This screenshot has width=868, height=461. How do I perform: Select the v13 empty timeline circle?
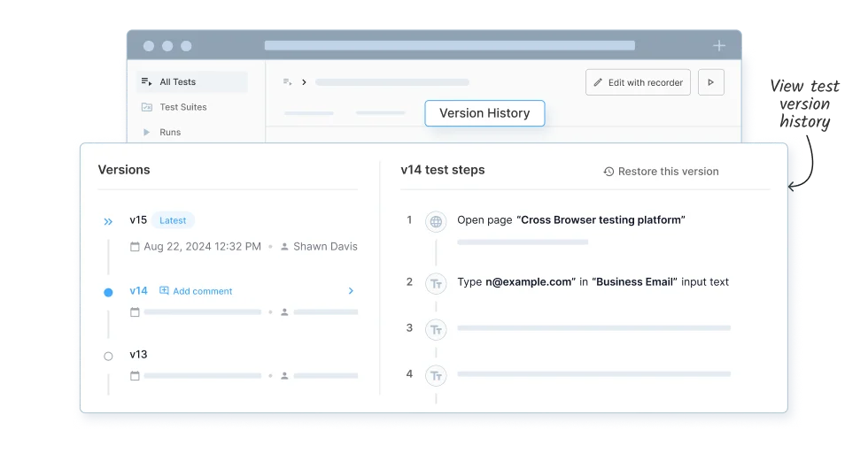tap(108, 357)
